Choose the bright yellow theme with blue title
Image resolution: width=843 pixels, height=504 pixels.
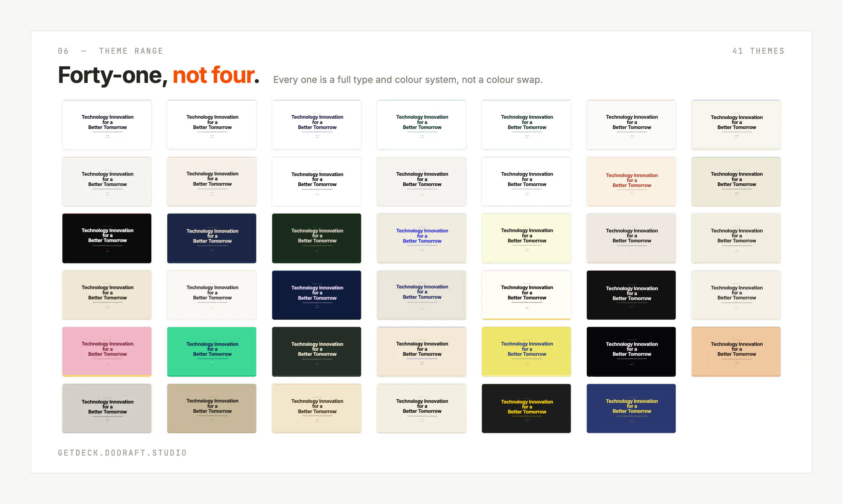pyautogui.click(x=526, y=351)
